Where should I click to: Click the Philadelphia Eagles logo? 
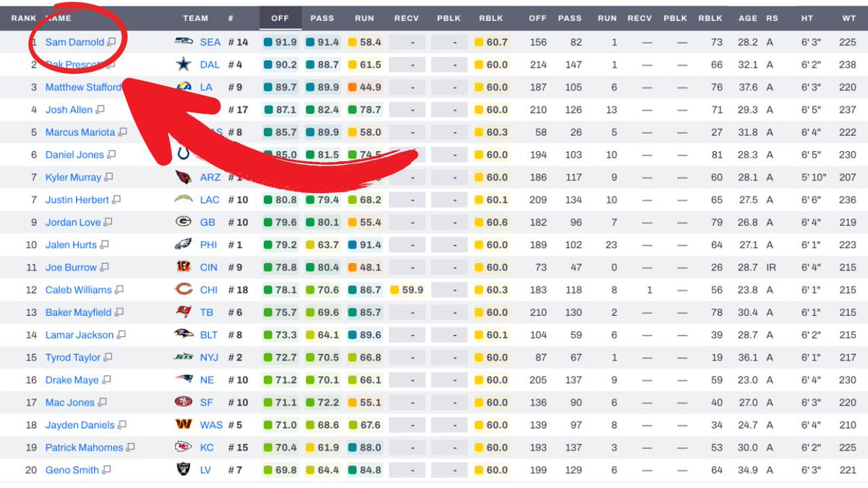coord(184,244)
